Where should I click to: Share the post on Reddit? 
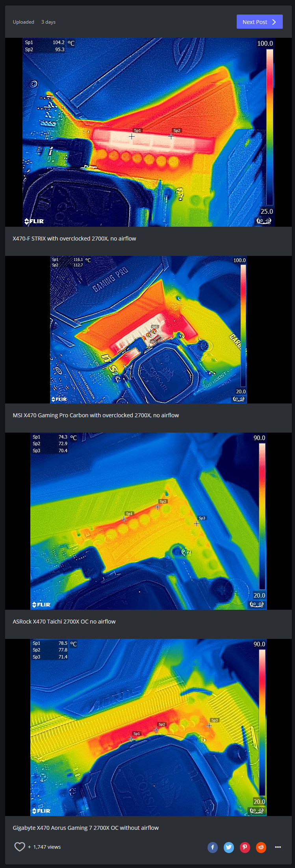pos(261,847)
